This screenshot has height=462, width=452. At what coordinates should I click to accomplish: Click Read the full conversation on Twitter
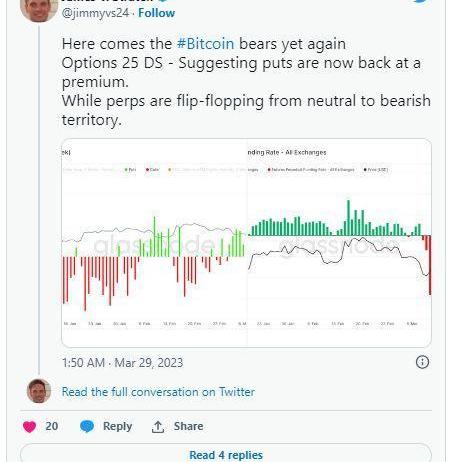[x=158, y=392]
